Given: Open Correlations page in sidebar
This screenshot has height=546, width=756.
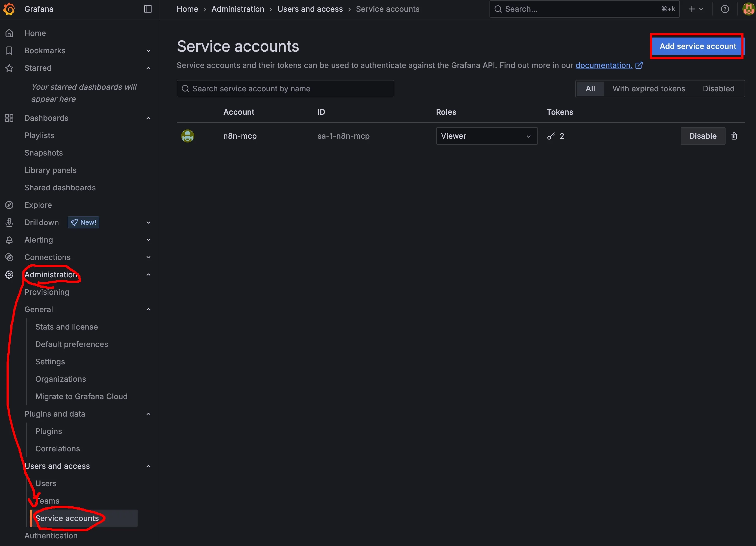Looking at the screenshot, I should click(x=58, y=449).
